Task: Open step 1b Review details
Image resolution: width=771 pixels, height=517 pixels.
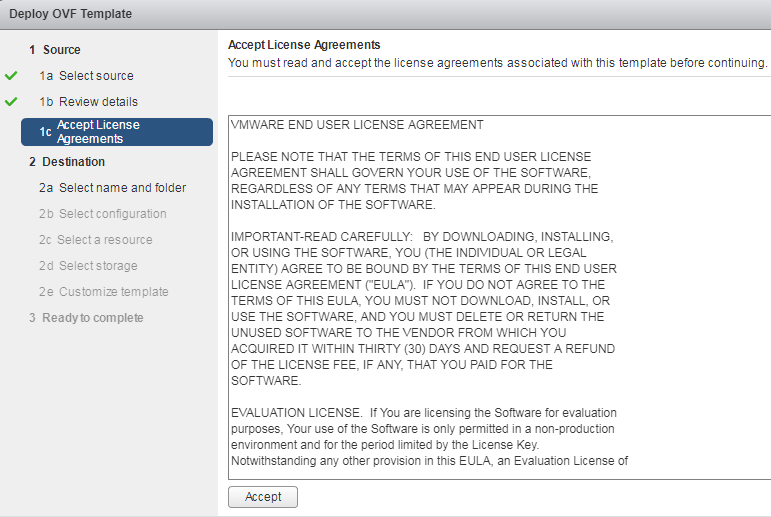Action: click(89, 102)
